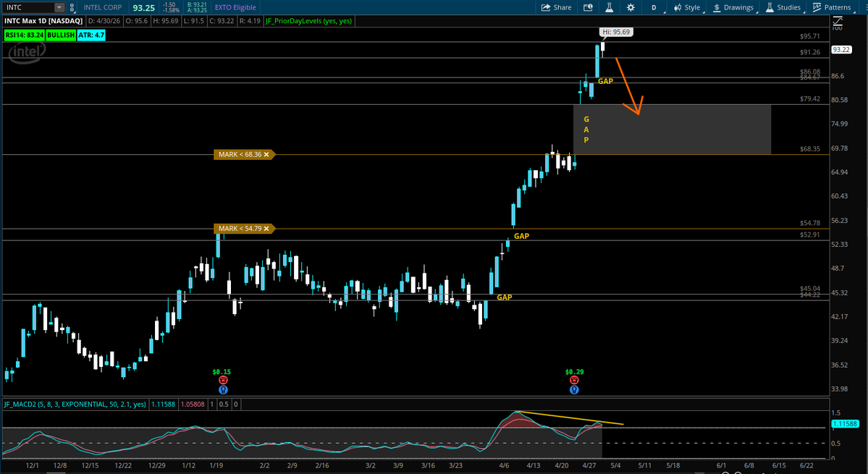
Task: Click the symbol link clipboard icon
Action: pyautogui.click(x=72, y=8)
